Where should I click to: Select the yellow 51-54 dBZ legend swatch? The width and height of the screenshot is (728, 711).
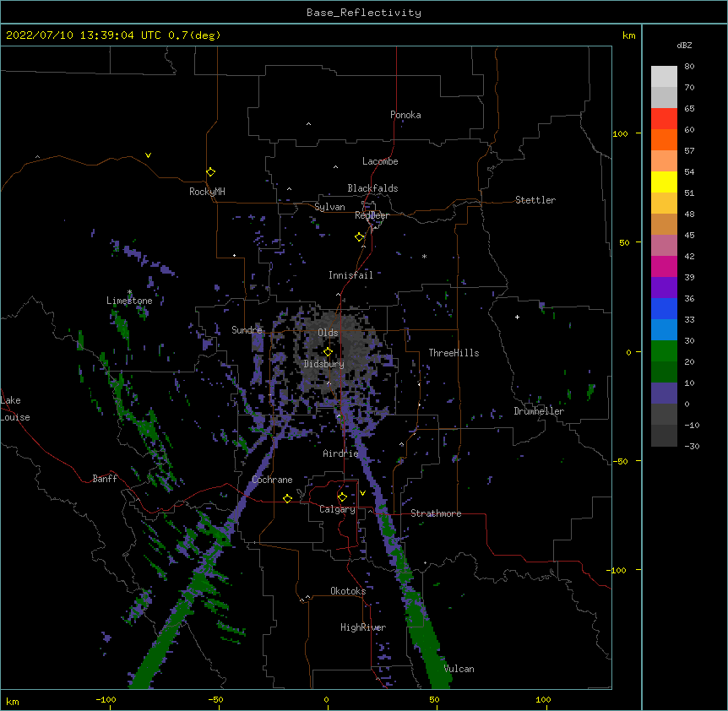pos(664,182)
